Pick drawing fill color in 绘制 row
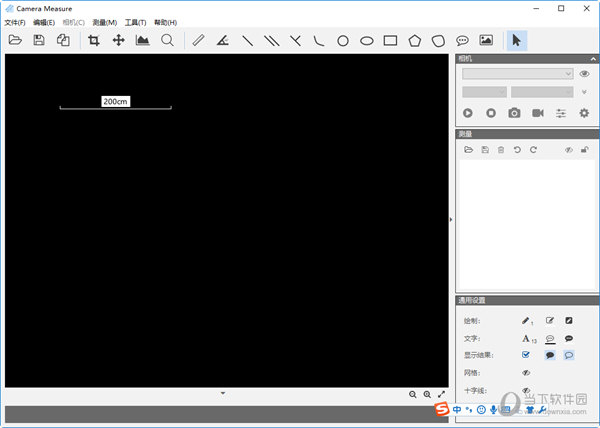The image size is (600, 428). click(x=569, y=320)
